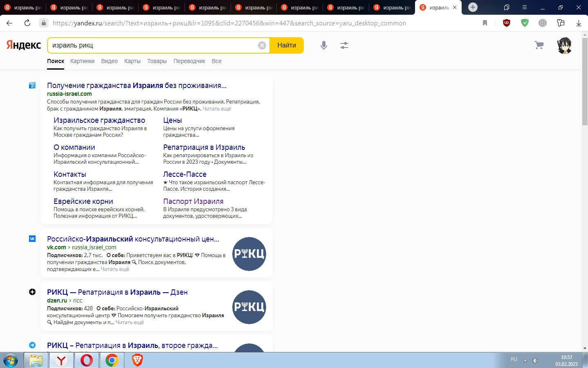Open the extensions puzzle icon
Image resolution: width=588 pixels, height=368 pixels.
pyautogui.click(x=561, y=23)
